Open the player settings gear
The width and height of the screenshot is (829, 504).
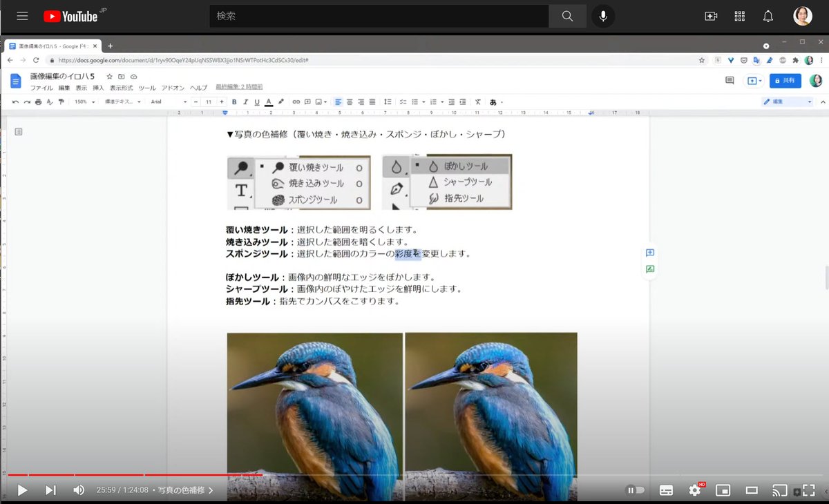[x=695, y=490]
